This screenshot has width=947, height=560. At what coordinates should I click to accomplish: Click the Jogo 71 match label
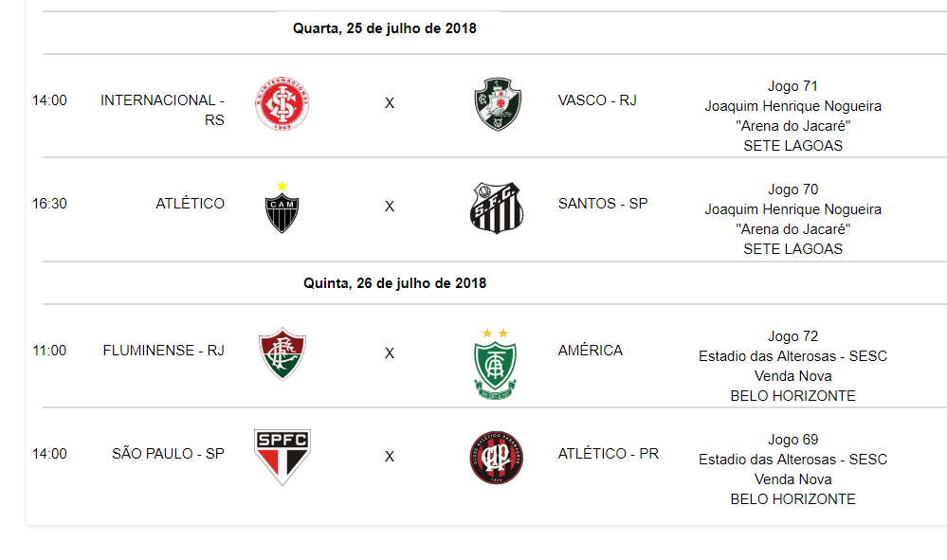pyautogui.click(x=793, y=86)
